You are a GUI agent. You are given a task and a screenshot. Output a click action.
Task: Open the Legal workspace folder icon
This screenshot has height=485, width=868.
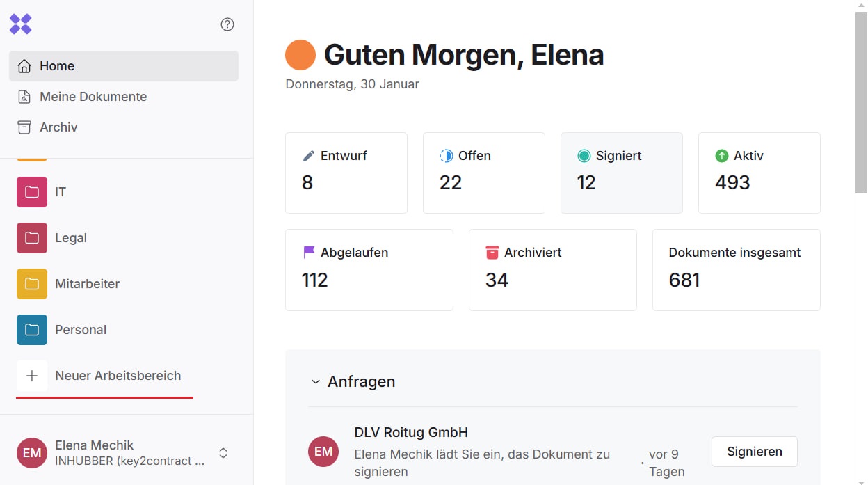coord(32,238)
